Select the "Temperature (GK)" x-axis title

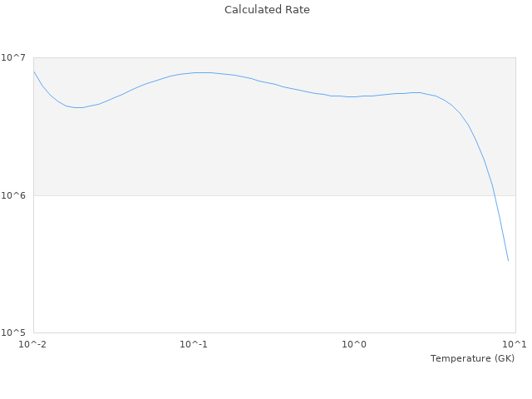click(472, 358)
